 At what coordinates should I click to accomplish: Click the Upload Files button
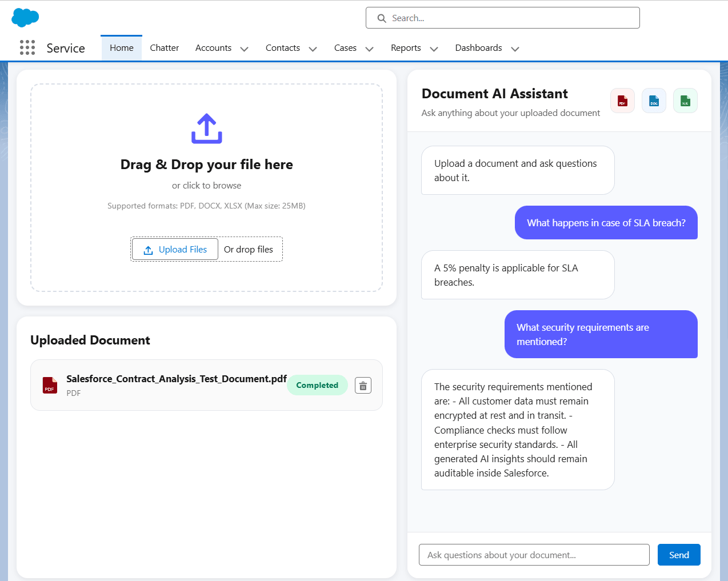(x=175, y=249)
